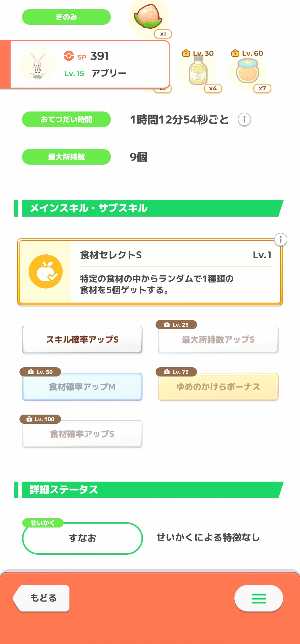Tap the locked 食材確率アップS sub skill
Viewport: 300px width, 644px height.
pyautogui.click(x=82, y=434)
